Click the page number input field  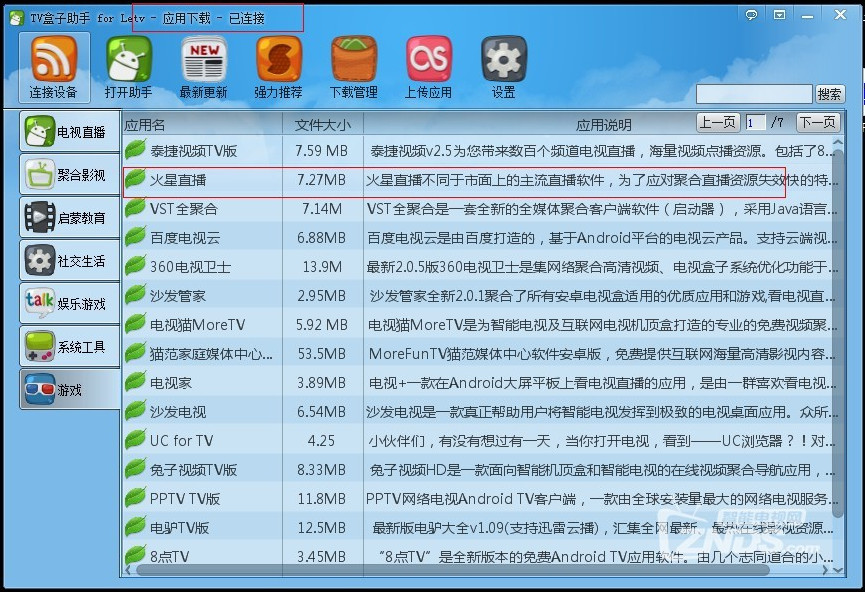pyautogui.click(x=754, y=121)
